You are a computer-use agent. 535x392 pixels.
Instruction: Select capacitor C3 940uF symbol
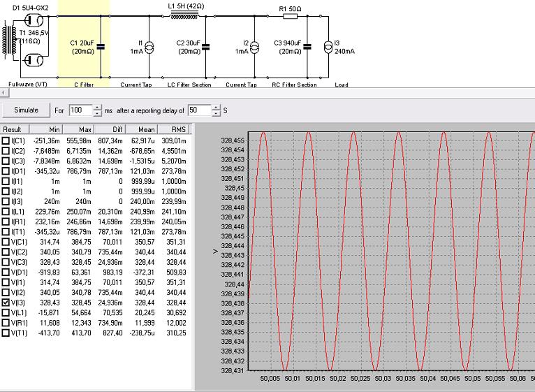(x=308, y=47)
